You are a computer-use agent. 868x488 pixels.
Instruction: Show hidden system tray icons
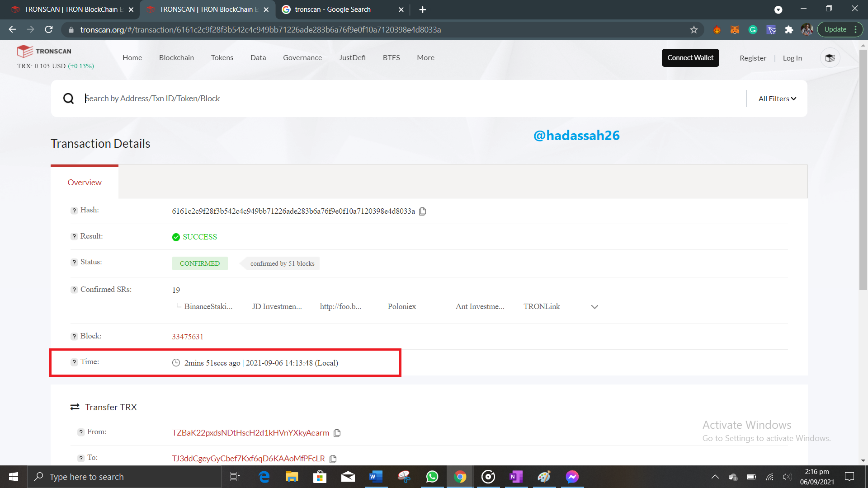[x=715, y=477]
